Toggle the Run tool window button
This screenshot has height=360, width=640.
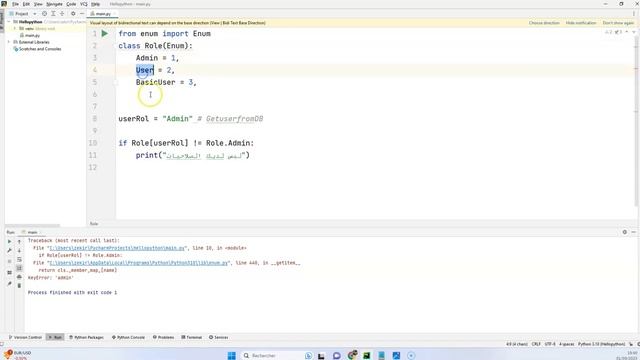coord(55,337)
